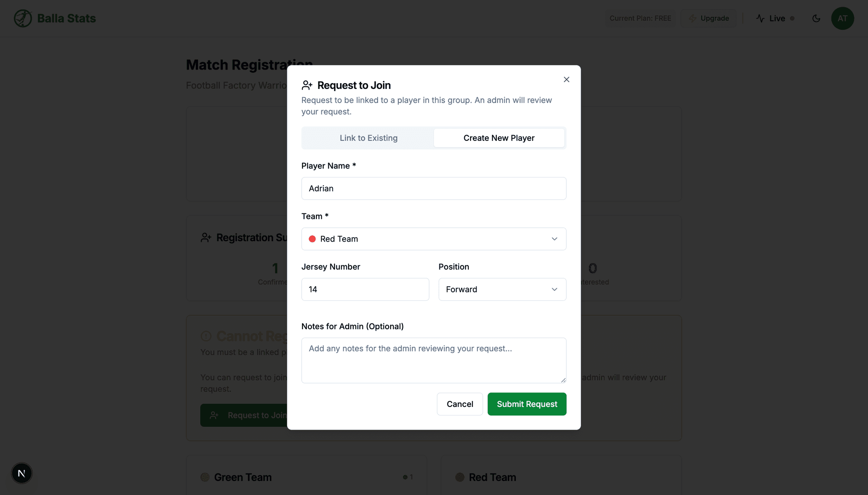Viewport: 868px width, 495px height.
Task: Submit the join request
Action: 527,404
